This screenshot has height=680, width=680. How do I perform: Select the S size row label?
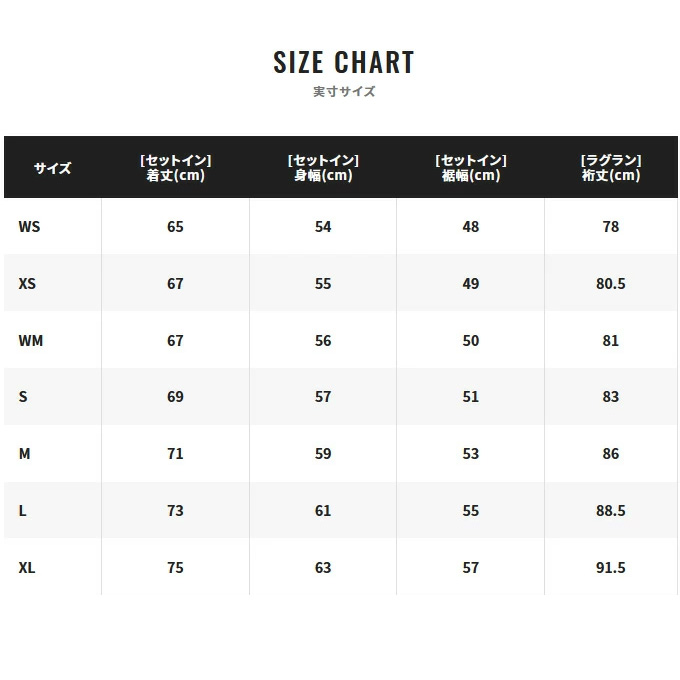[23, 397]
